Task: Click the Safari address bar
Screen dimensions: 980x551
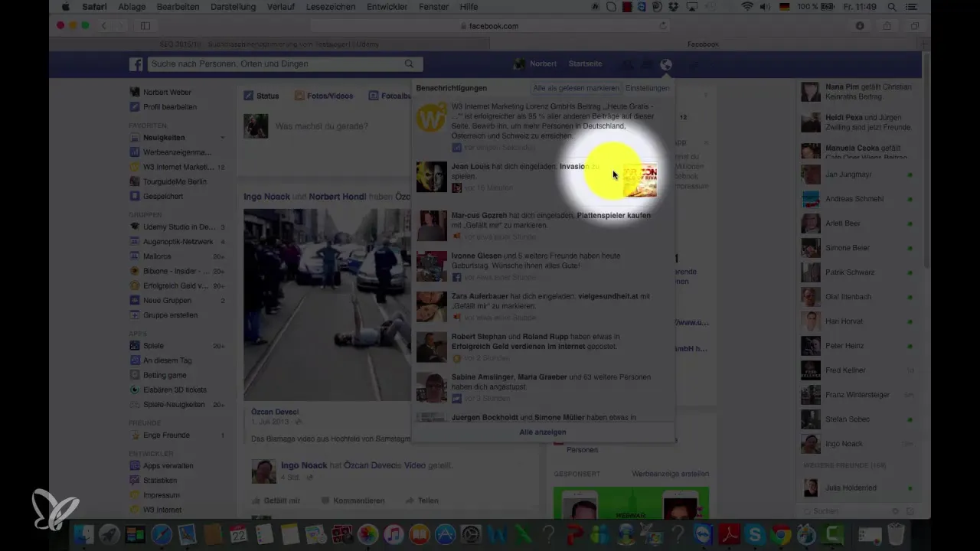Action: pos(490,26)
